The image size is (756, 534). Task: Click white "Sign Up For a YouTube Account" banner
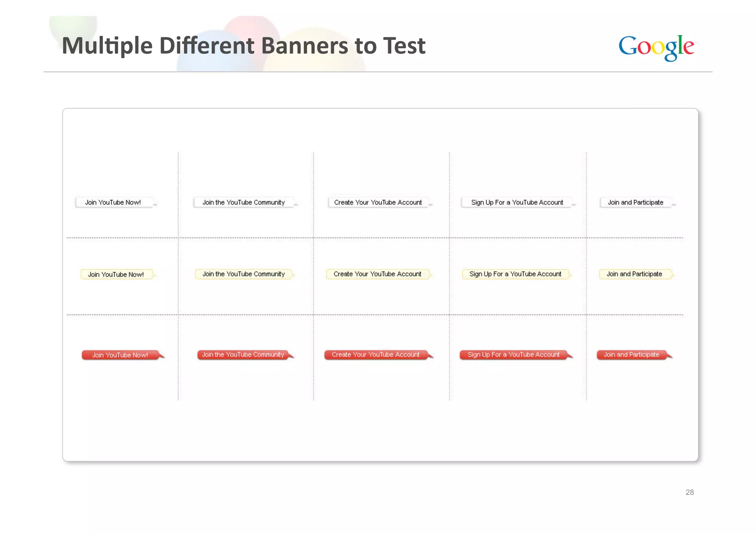click(x=518, y=202)
